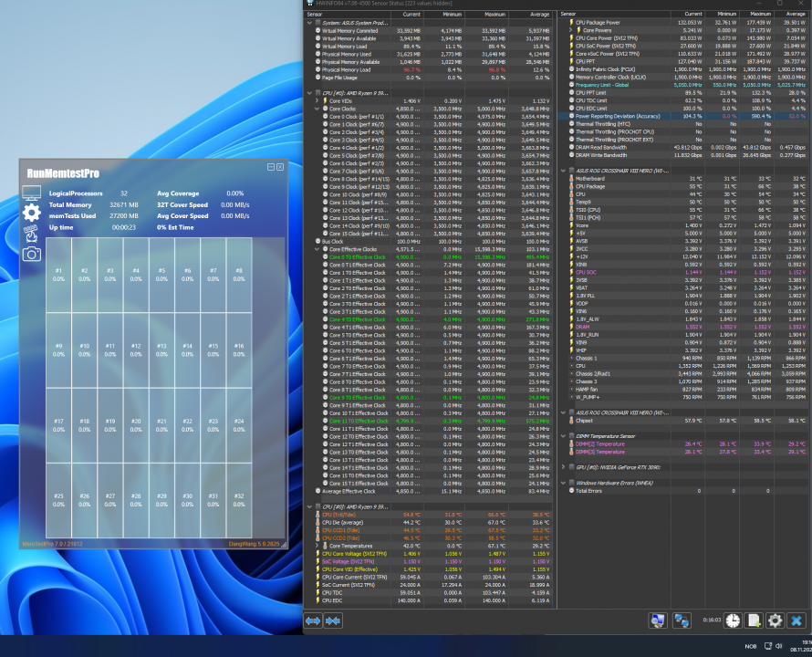Open RunMemtestPro settings gear
Viewport: 812px width, 657px height.
coord(32,213)
